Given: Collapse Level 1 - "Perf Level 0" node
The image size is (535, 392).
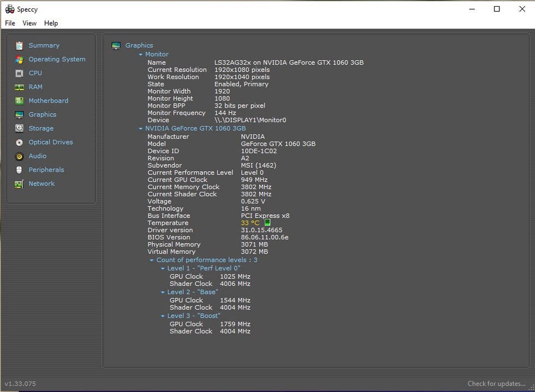Looking at the screenshot, I should coord(163,268).
